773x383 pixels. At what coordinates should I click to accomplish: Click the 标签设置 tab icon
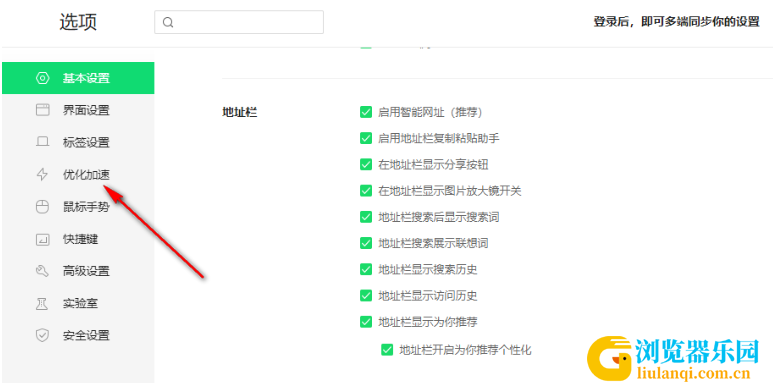click(43, 142)
